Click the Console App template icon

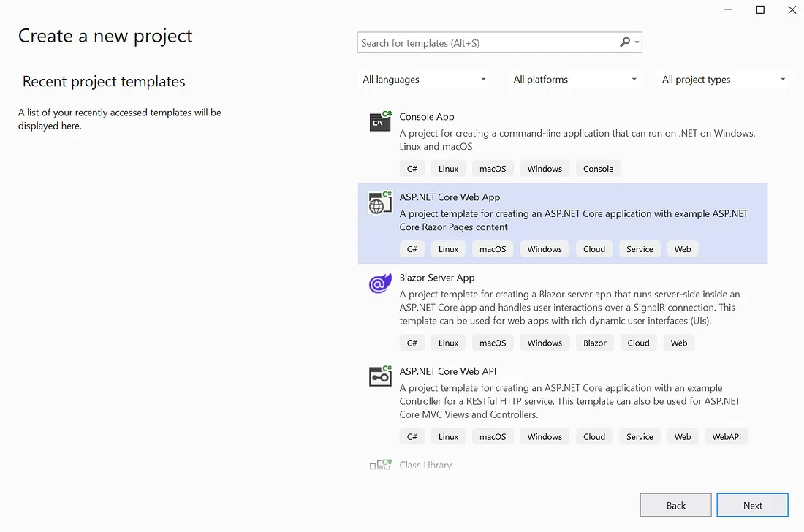coord(380,122)
